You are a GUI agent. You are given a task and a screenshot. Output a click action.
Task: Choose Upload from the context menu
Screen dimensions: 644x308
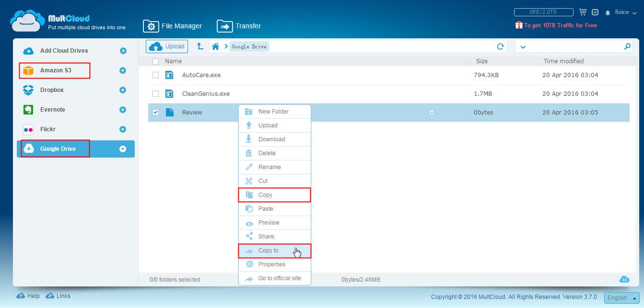(x=275, y=125)
